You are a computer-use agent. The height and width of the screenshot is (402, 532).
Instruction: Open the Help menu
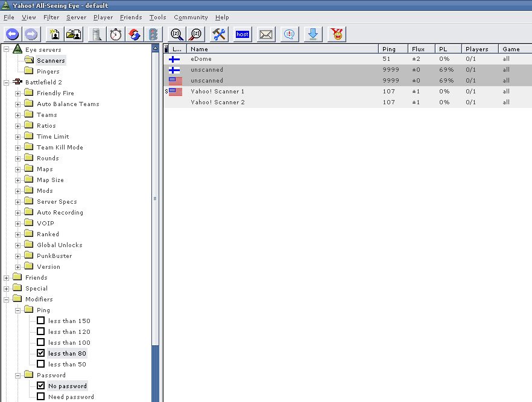click(222, 17)
